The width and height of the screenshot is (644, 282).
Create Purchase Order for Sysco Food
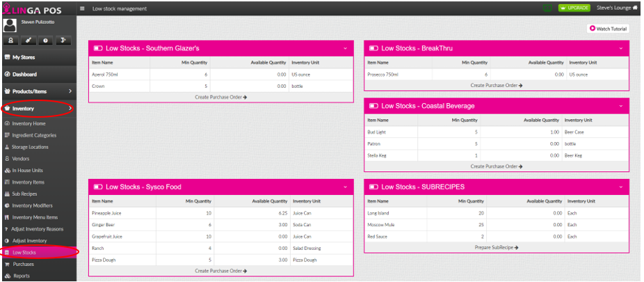221,271
